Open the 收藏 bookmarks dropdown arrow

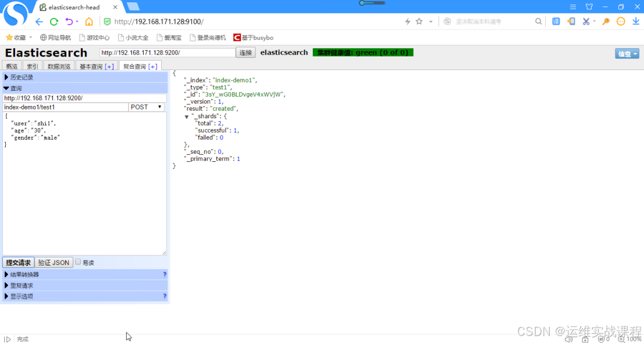coord(30,37)
